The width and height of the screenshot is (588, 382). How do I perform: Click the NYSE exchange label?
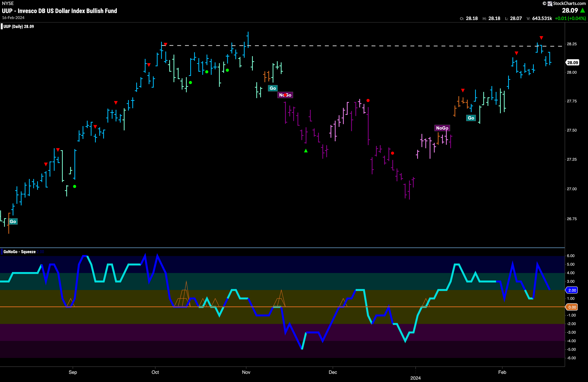[x=8, y=3]
